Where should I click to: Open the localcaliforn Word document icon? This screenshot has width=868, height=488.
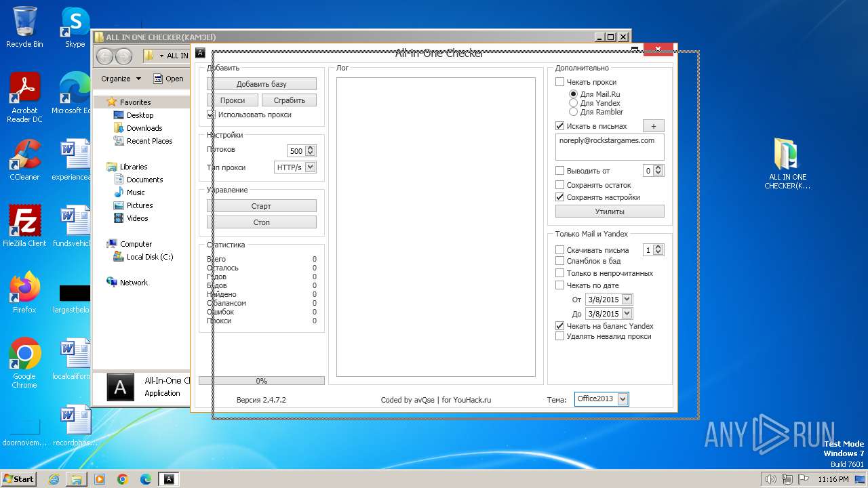click(x=72, y=359)
